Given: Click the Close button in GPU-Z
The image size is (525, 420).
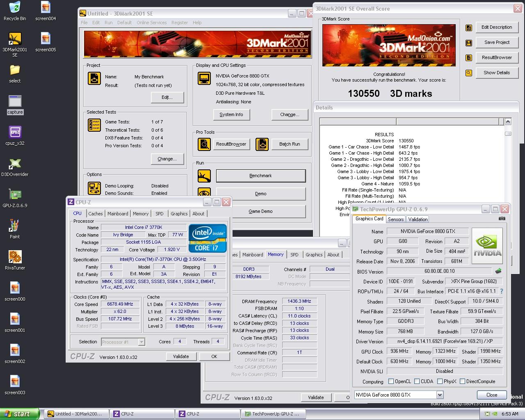Looking at the screenshot, I should pyautogui.click(x=491, y=395).
